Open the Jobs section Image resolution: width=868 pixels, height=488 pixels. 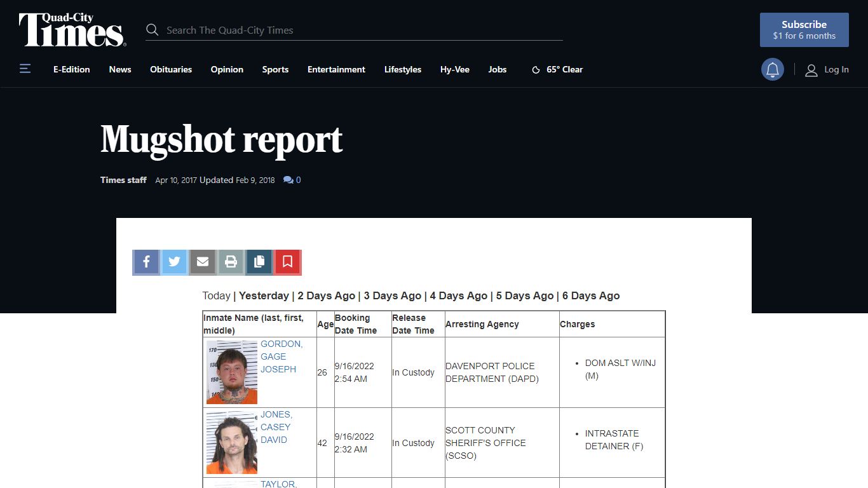click(498, 69)
